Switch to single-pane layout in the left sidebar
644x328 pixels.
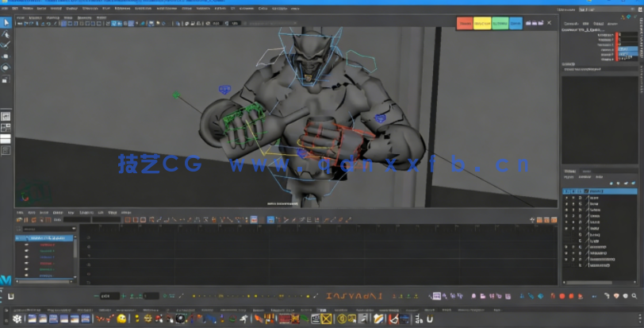coord(6,116)
